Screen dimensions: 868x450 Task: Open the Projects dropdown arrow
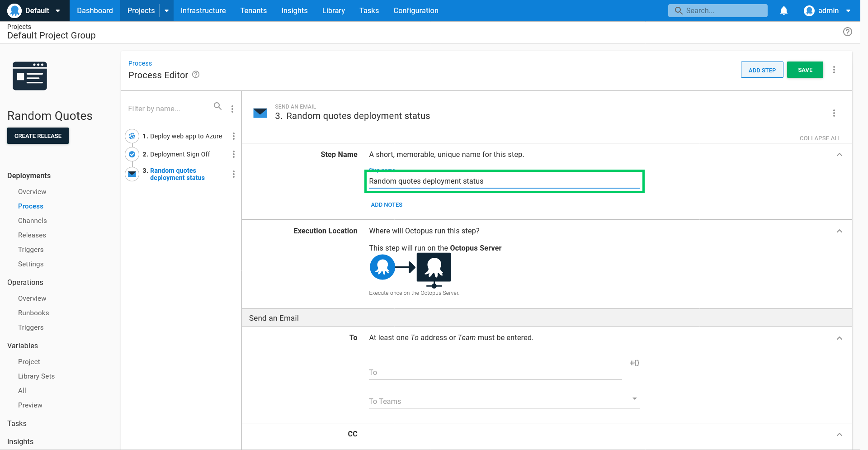(166, 10)
